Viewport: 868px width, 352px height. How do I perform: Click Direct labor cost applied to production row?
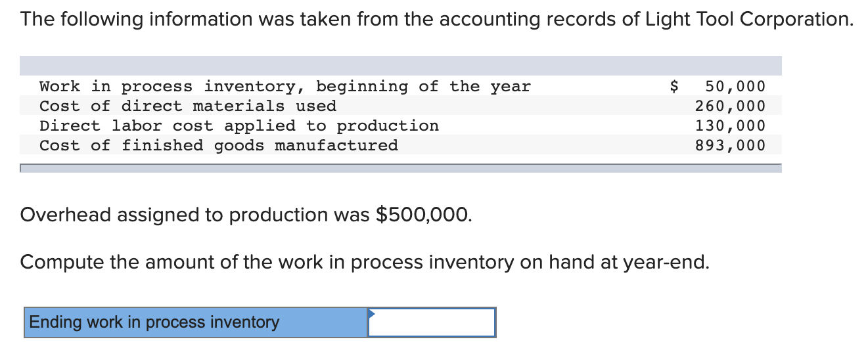401,125
